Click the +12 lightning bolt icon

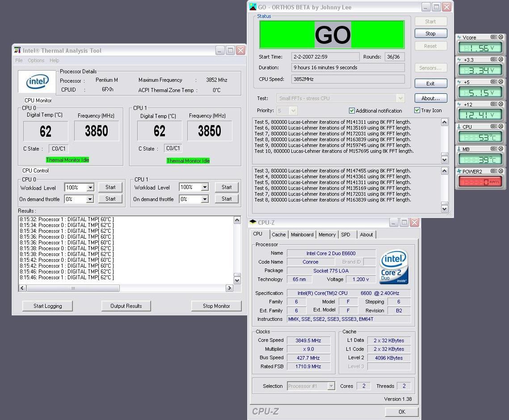pos(459,105)
